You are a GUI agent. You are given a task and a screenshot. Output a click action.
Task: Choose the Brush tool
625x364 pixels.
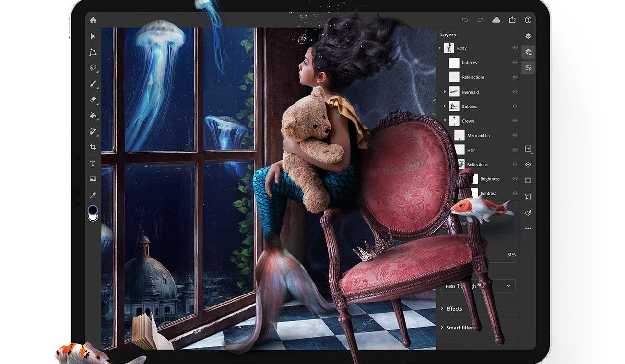point(93,83)
